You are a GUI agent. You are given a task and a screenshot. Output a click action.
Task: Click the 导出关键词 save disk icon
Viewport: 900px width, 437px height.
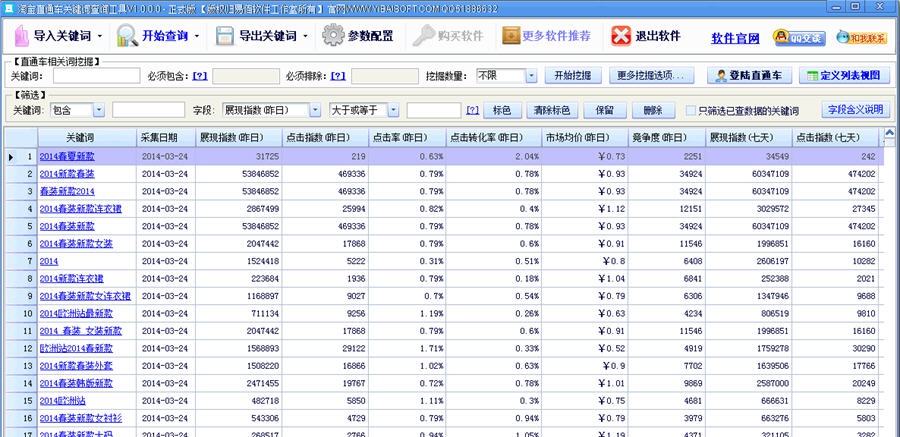click(x=224, y=36)
